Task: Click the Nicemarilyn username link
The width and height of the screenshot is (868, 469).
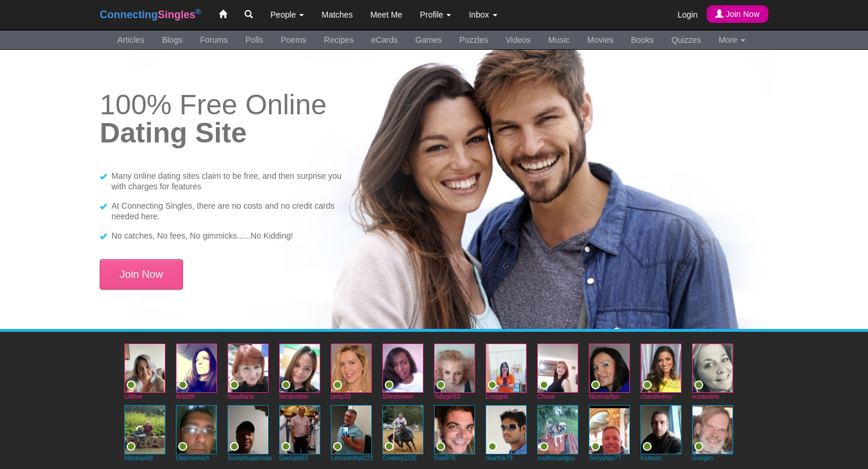Action: (x=604, y=397)
